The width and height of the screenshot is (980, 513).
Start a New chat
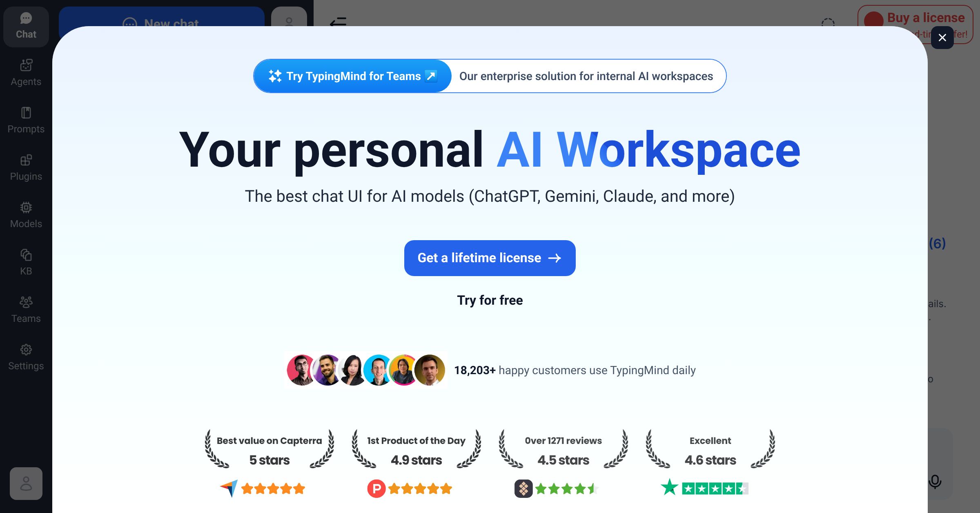coord(162,16)
